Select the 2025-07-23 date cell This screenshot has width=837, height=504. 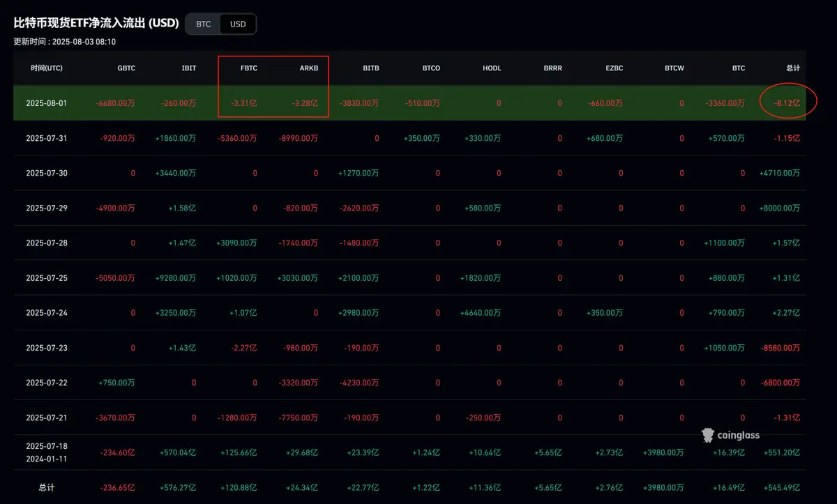(46, 347)
